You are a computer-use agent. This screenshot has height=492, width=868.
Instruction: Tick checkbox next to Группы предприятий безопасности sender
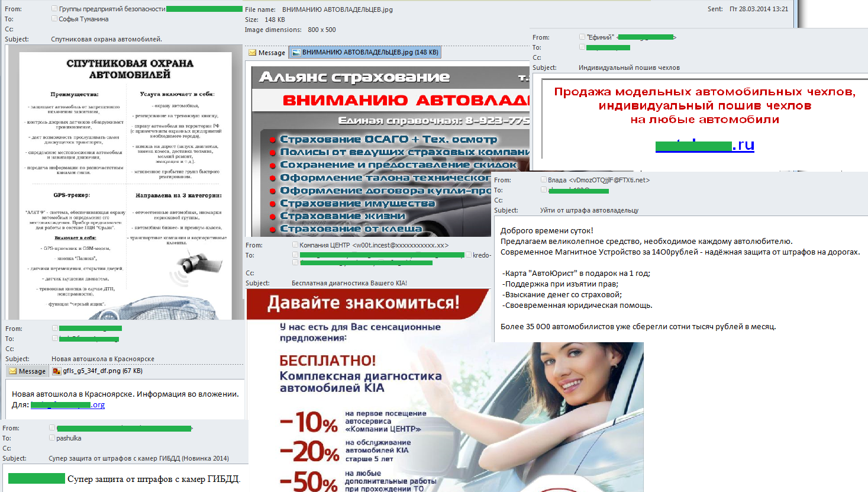point(54,9)
